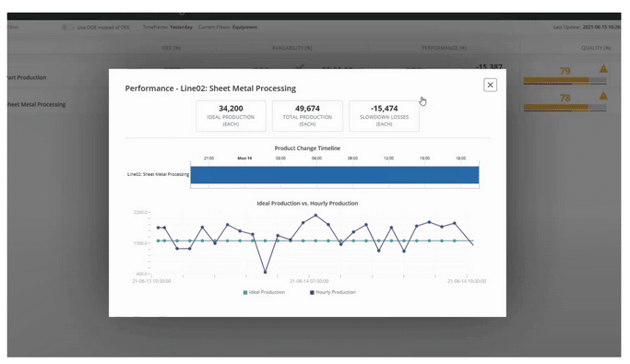
Task: Toggle Hourly Production legend entry
Action: (333, 292)
